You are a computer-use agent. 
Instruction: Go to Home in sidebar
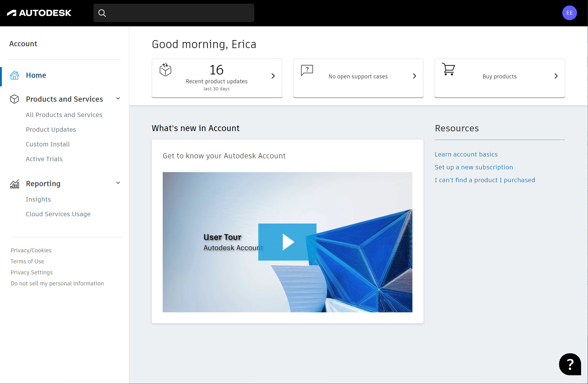pos(36,75)
